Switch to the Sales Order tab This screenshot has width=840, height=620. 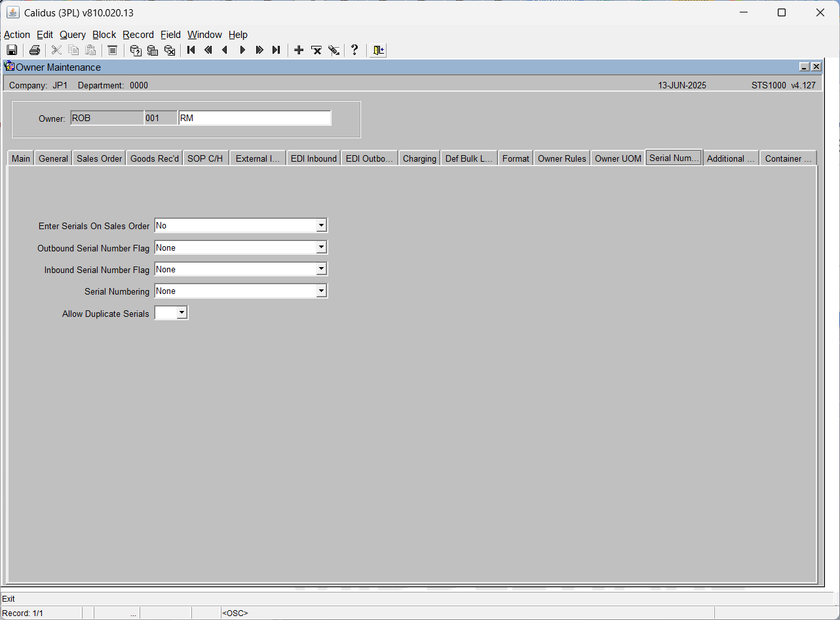tap(100, 158)
